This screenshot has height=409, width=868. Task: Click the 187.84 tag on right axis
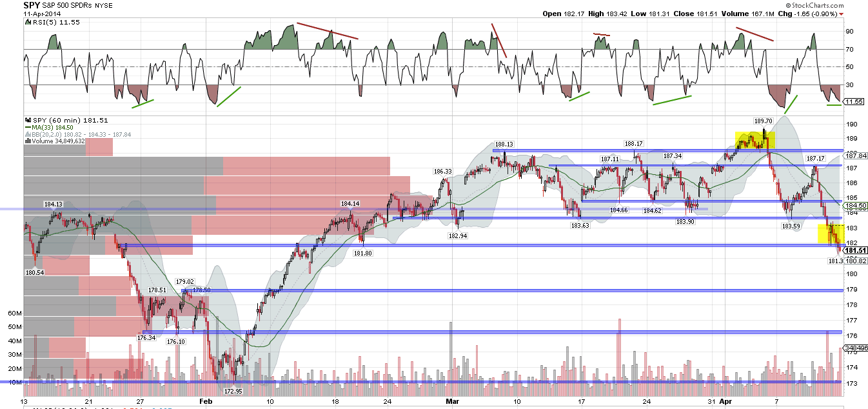click(855, 155)
